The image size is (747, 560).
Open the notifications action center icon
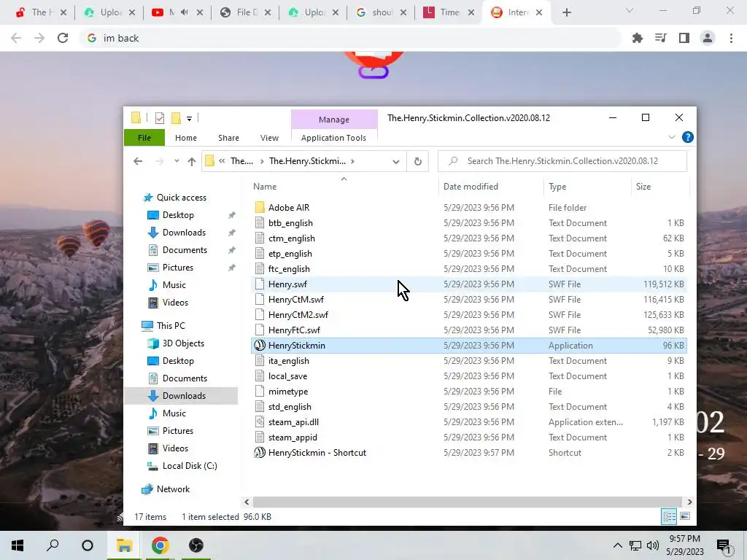pos(724,547)
